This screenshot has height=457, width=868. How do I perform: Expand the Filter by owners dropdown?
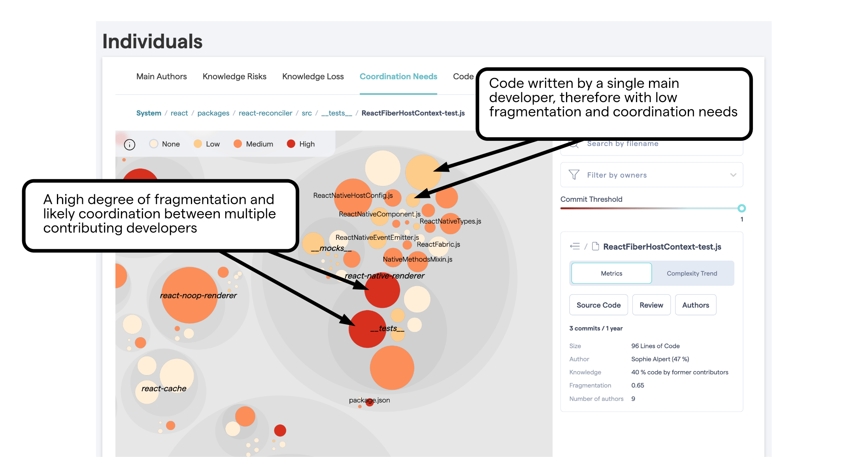(733, 174)
